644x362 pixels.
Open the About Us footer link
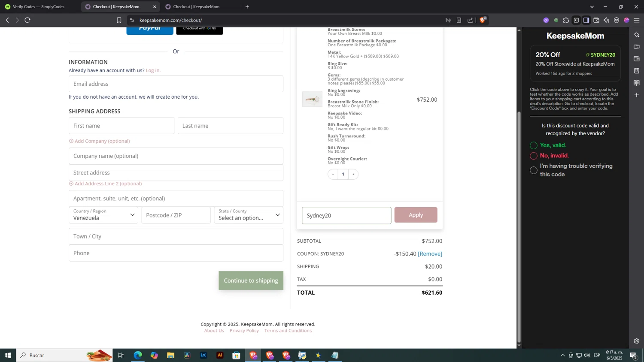214,331
